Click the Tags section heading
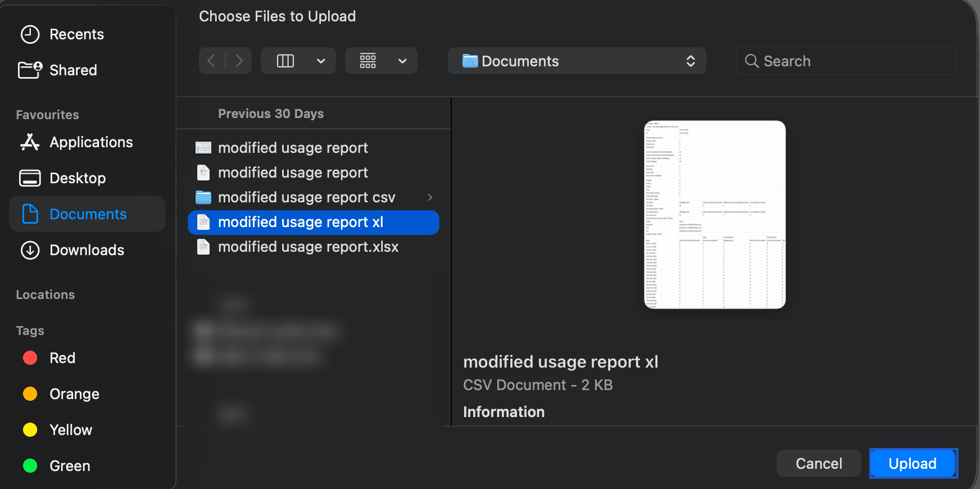980x489 pixels. click(x=30, y=331)
